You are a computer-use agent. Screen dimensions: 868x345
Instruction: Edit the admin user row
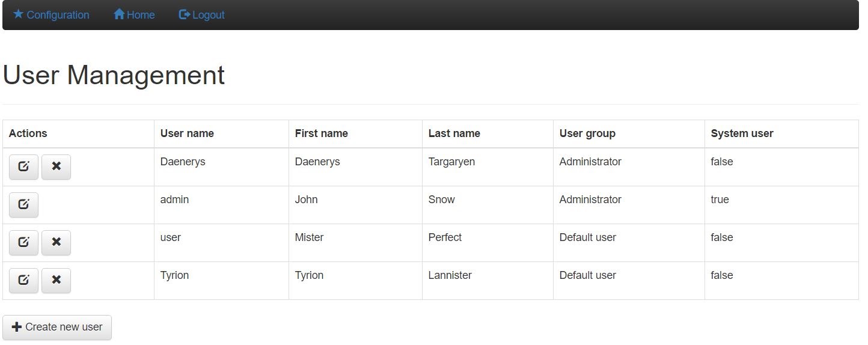click(23, 205)
